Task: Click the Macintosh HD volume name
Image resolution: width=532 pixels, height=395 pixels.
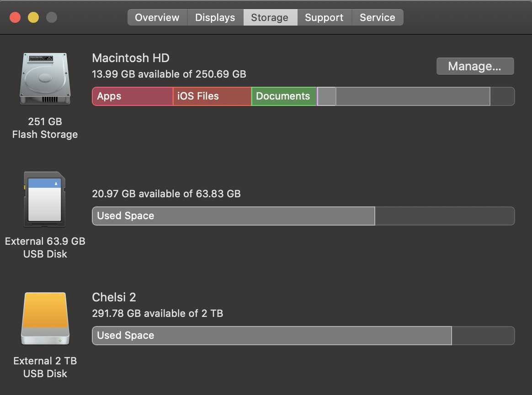Action: (x=131, y=58)
